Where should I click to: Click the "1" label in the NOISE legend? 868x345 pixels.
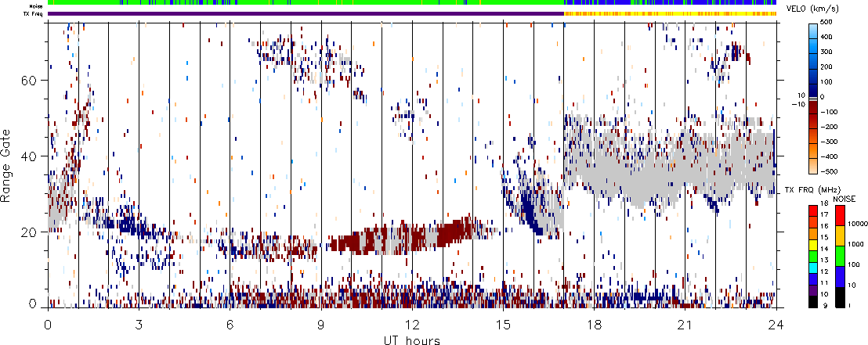(x=850, y=306)
